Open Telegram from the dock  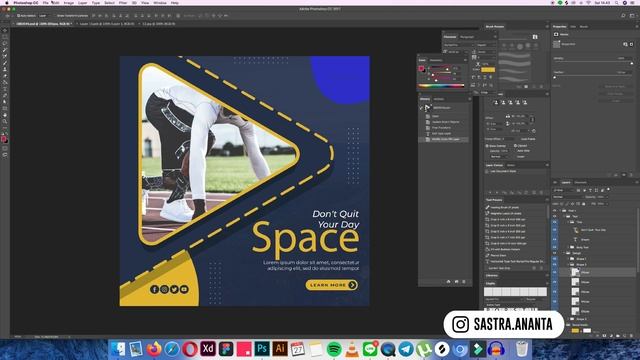[x=406, y=349]
